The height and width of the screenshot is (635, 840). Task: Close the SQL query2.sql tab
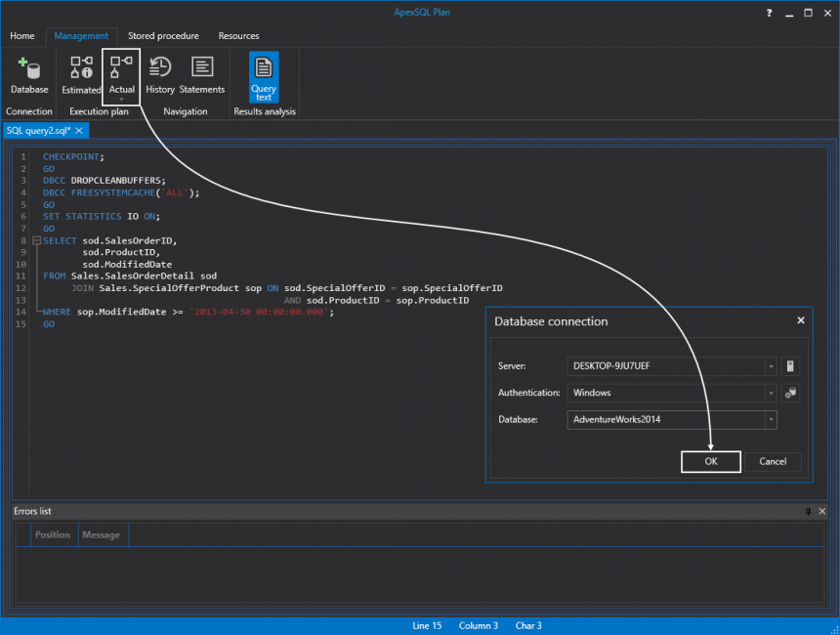pos(80,130)
